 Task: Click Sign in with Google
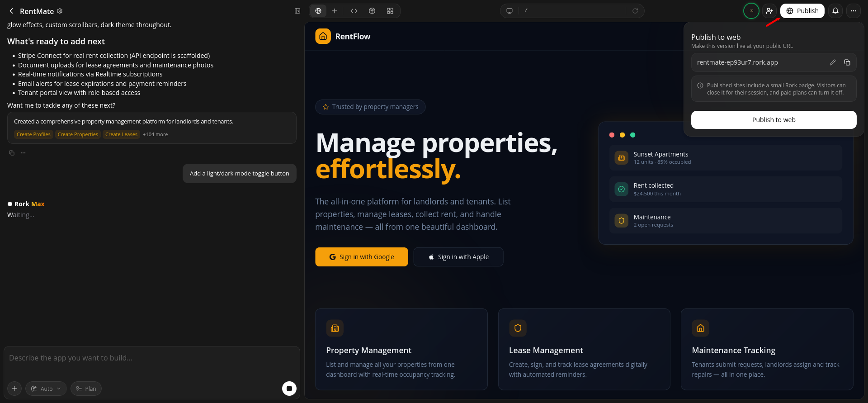pyautogui.click(x=362, y=257)
